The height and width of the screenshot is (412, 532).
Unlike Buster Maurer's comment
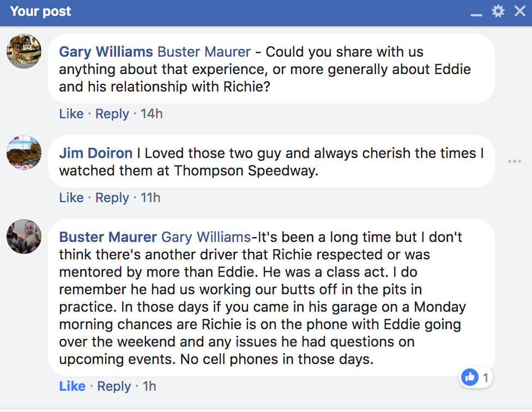(x=72, y=386)
